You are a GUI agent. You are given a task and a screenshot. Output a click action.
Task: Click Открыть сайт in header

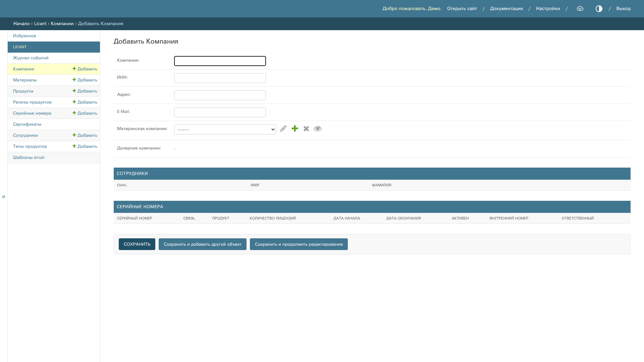point(462,9)
